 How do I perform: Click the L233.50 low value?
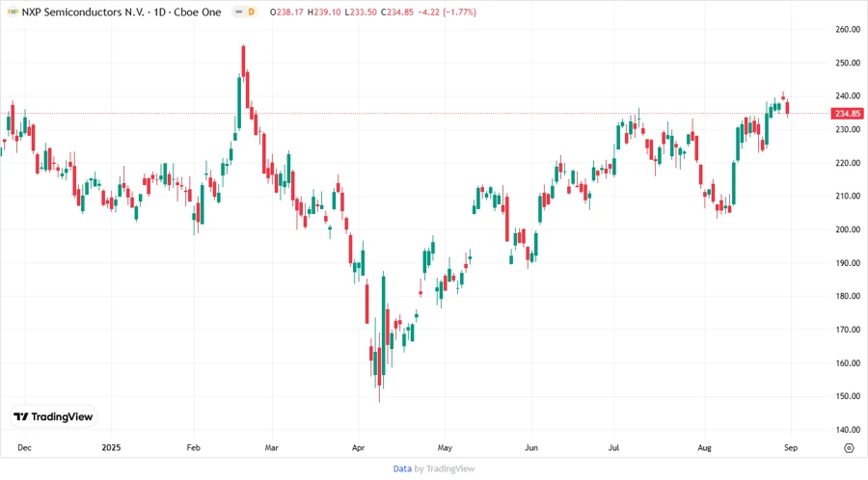pyautogui.click(x=361, y=13)
